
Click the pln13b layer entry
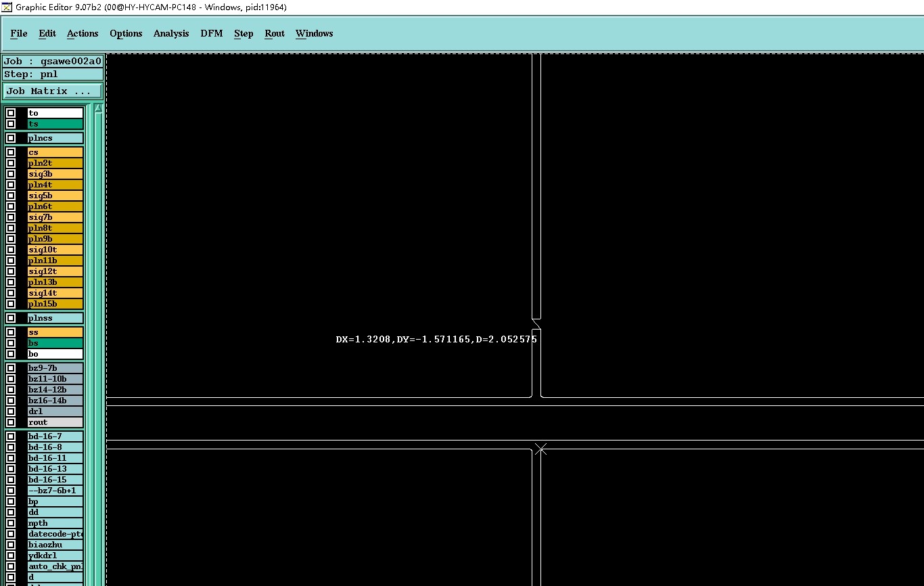(55, 282)
